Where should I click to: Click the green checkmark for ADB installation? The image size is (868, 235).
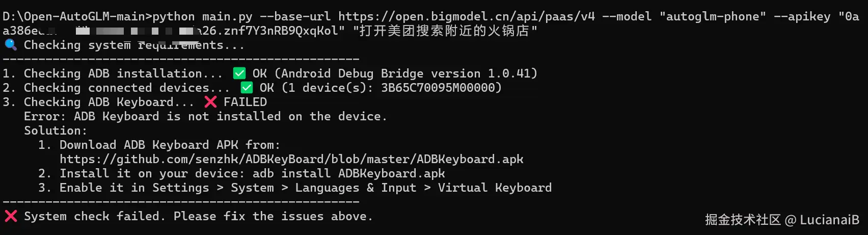tap(239, 73)
